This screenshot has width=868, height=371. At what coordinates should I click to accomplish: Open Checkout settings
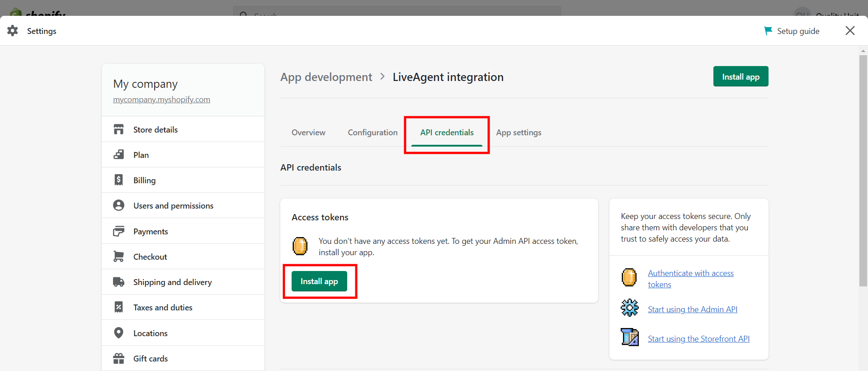point(183,257)
